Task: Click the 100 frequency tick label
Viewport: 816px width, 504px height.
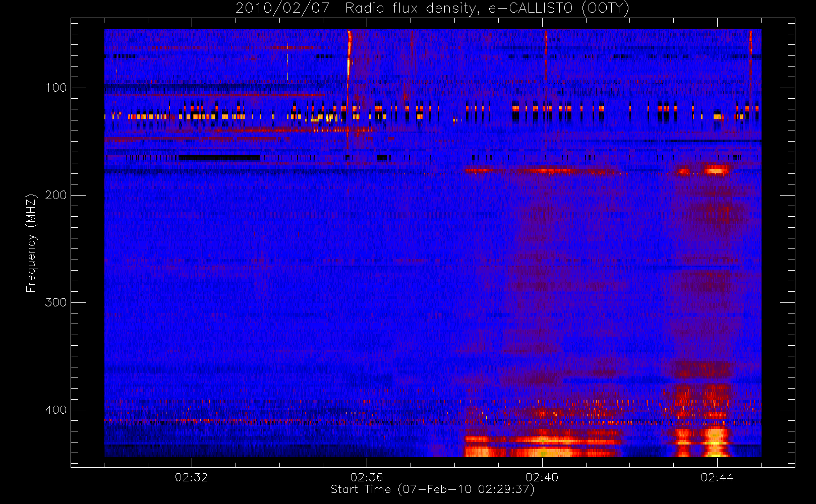Action: click(56, 88)
